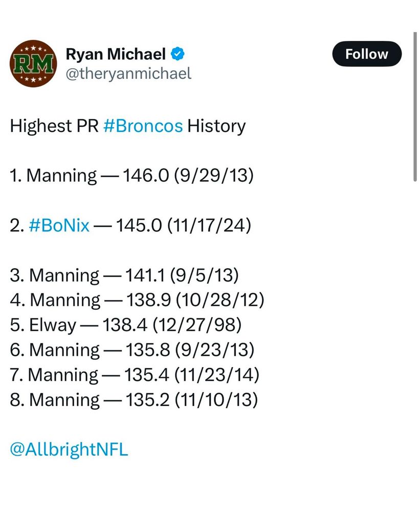Open the RM profile avatar
The height and width of the screenshot is (512, 420).
pyautogui.click(x=32, y=64)
